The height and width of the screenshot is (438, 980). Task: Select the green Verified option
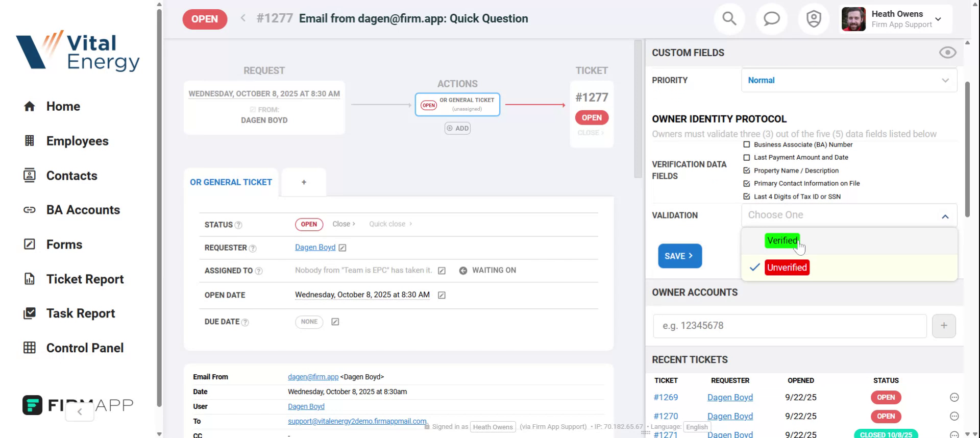(x=781, y=240)
